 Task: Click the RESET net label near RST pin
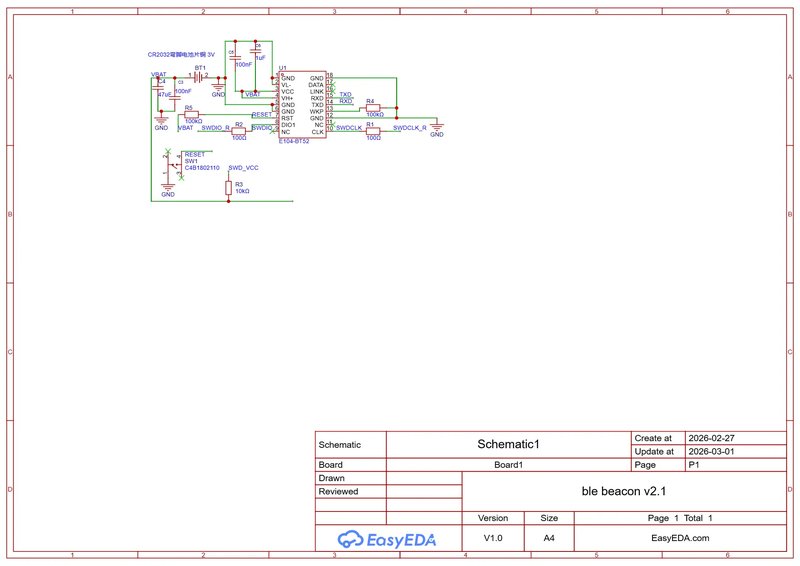262,114
